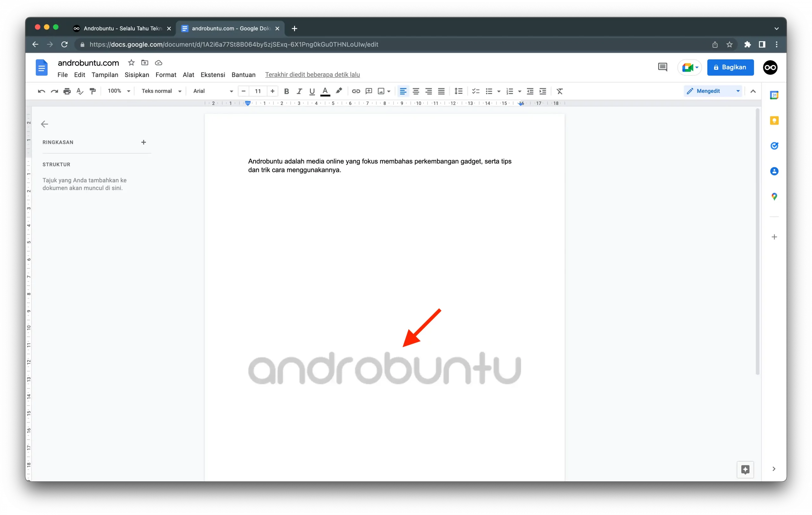Expand the Mengedit mode dropdown
Viewport: 812px width, 515px height.
(x=738, y=91)
